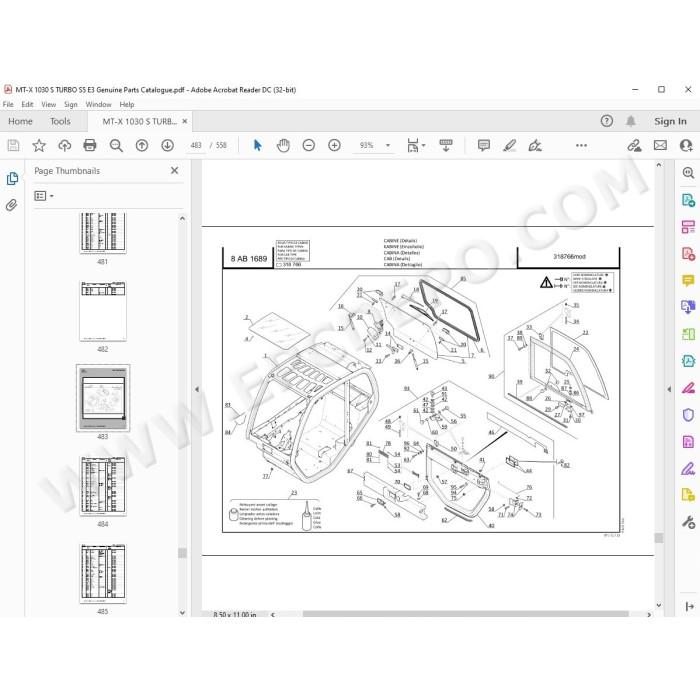700x700 pixels.
Task: Open More Tools wrench icon
Action: (x=688, y=522)
